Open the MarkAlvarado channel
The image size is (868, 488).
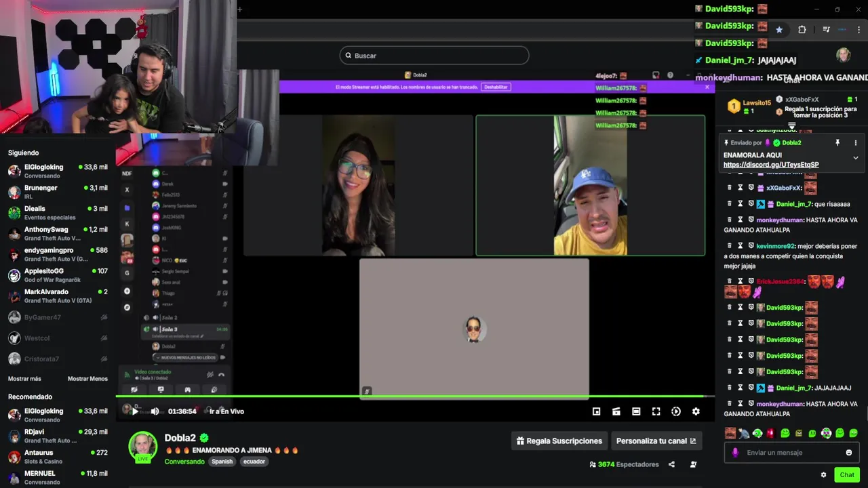click(x=58, y=296)
